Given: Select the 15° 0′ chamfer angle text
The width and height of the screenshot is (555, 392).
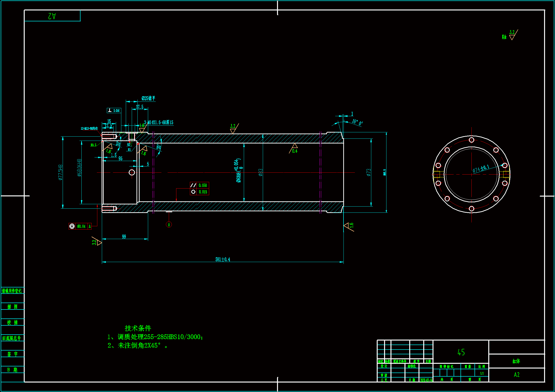Looking at the screenshot, I should click(x=357, y=122).
